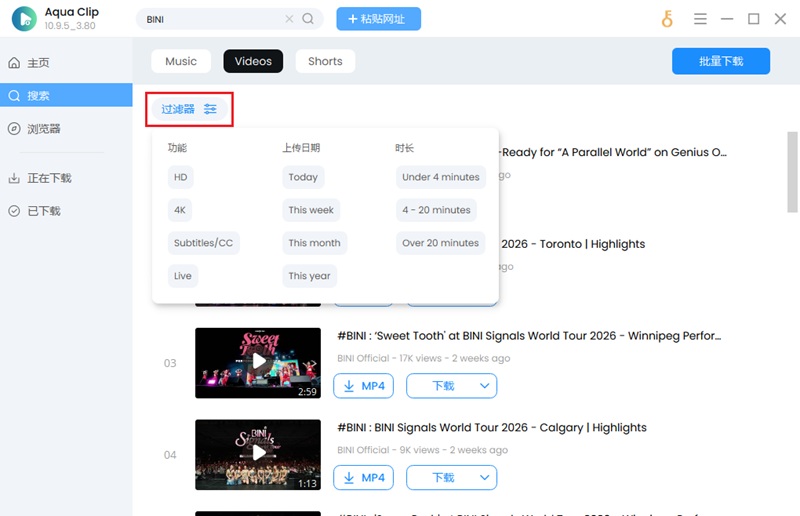Expand download options arrow for Calgary Highlights

pyautogui.click(x=485, y=478)
